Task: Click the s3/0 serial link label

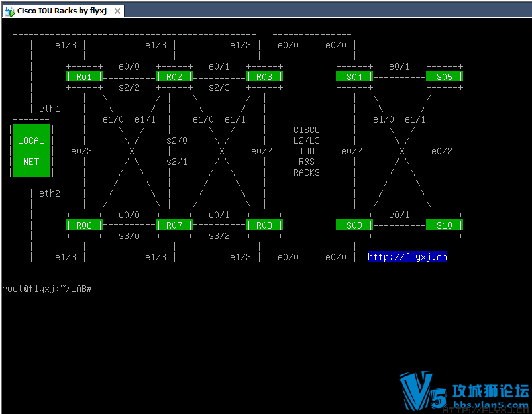Action: click(129, 236)
